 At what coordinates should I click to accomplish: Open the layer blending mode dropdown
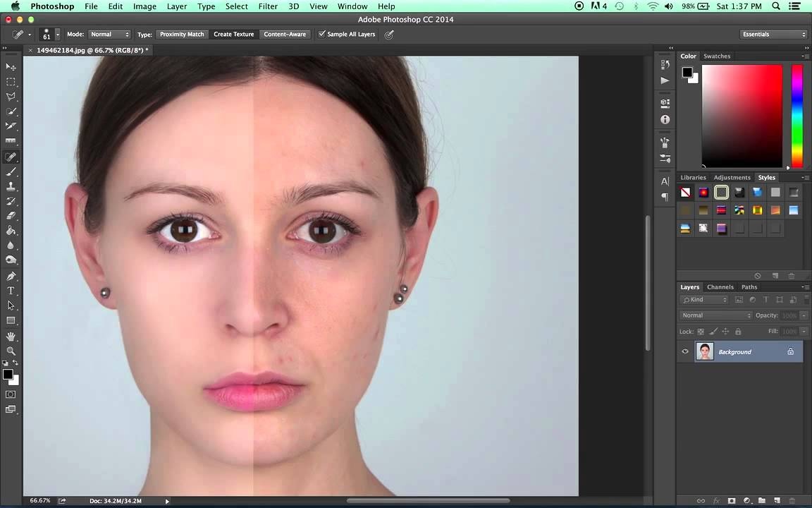(714, 315)
